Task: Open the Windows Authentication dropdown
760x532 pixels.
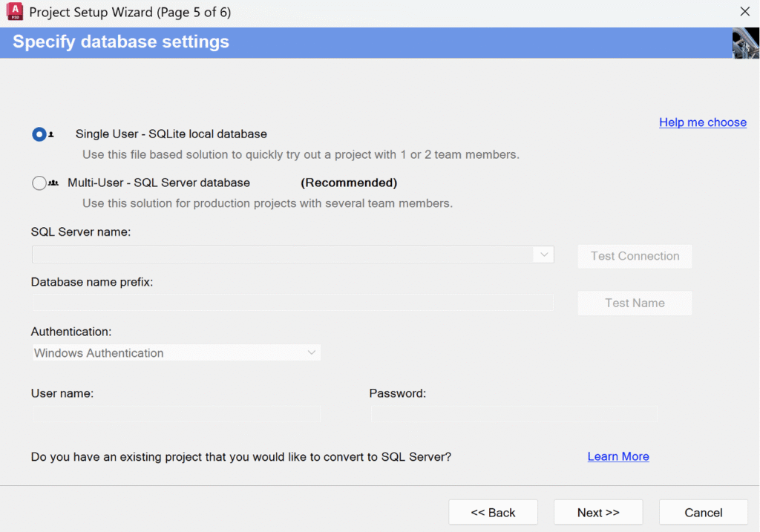Action: pos(177,352)
